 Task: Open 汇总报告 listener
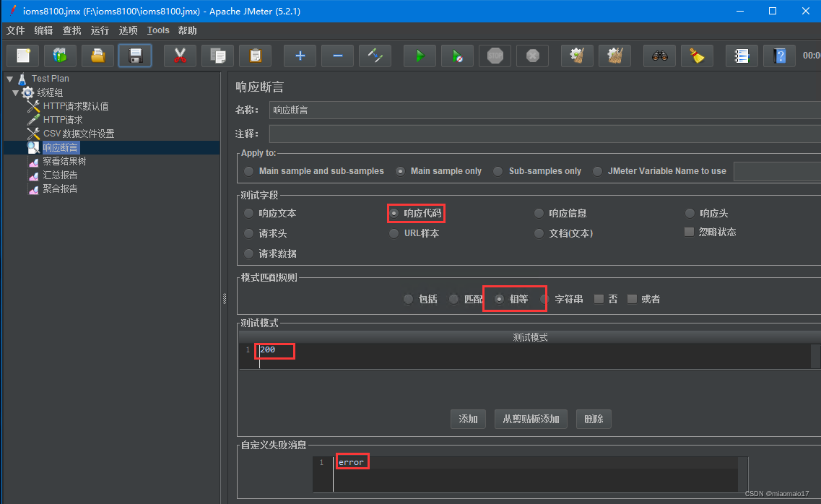60,175
